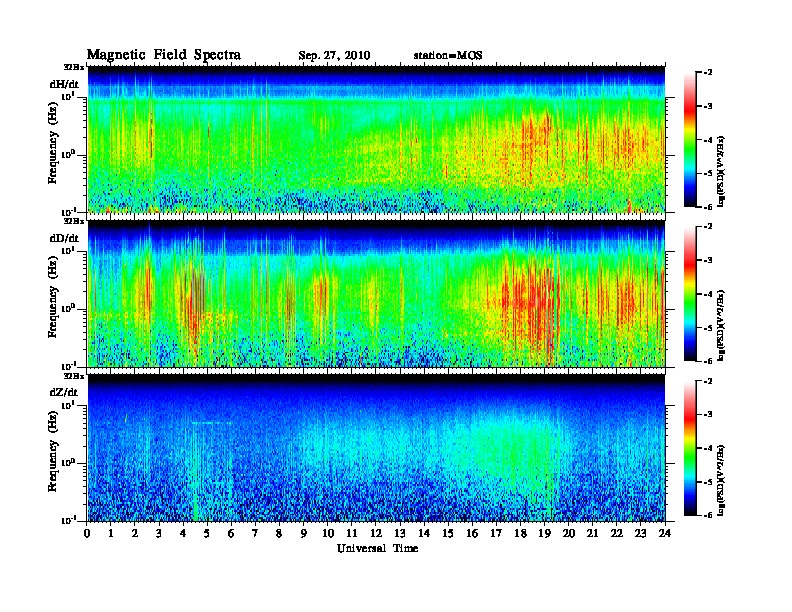Click the '21' tick on the time axis
The height and width of the screenshot is (612, 792).
tap(592, 534)
